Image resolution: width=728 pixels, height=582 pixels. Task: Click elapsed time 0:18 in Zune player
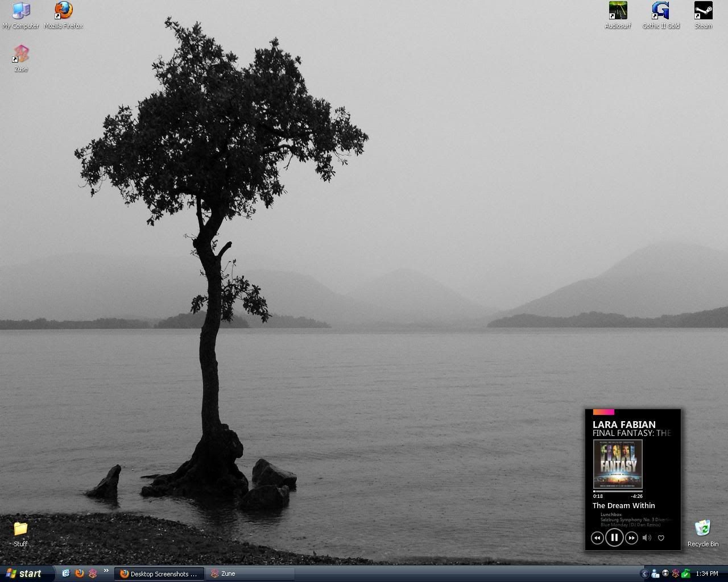click(x=598, y=496)
